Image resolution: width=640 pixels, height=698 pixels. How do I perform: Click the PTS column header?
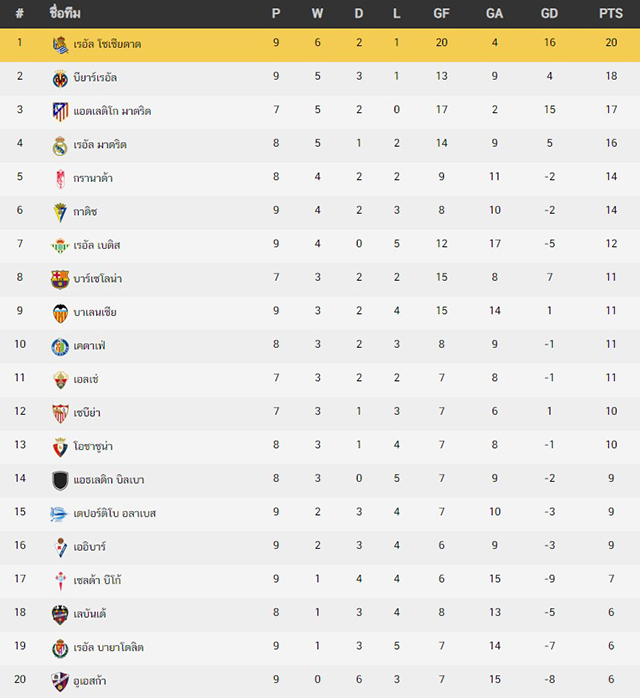pyautogui.click(x=611, y=14)
